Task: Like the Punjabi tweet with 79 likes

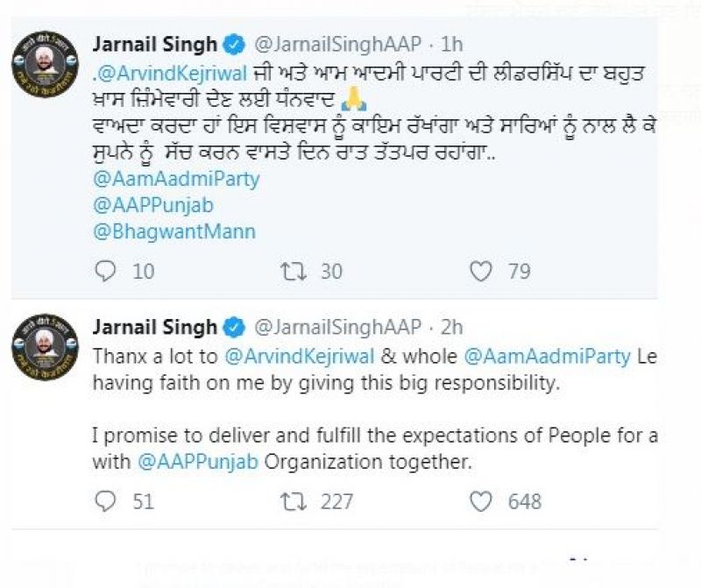Action: click(x=481, y=271)
